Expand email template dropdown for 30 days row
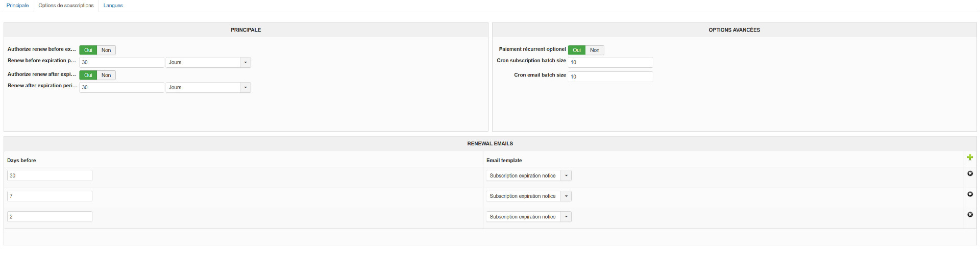The width and height of the screenshot is (980, 280). 566,175
